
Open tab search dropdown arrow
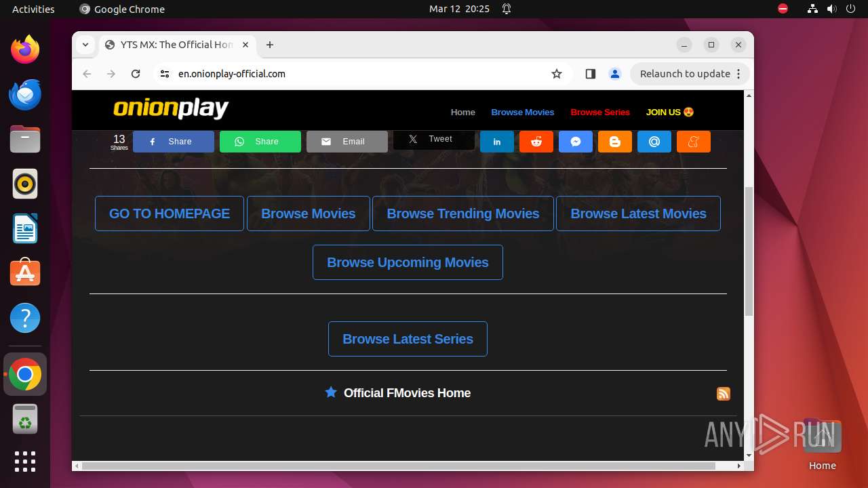pyautogui.click(x=85, y=45)
